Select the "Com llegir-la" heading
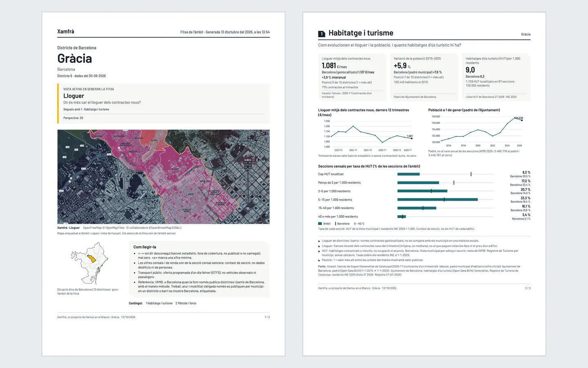The height and width of the screenshot is (368, 588). pos(145,247)
